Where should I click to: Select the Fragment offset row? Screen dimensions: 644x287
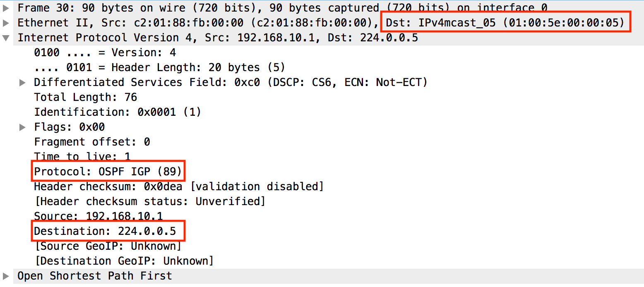pyautogui.click(x=91, y=141)
